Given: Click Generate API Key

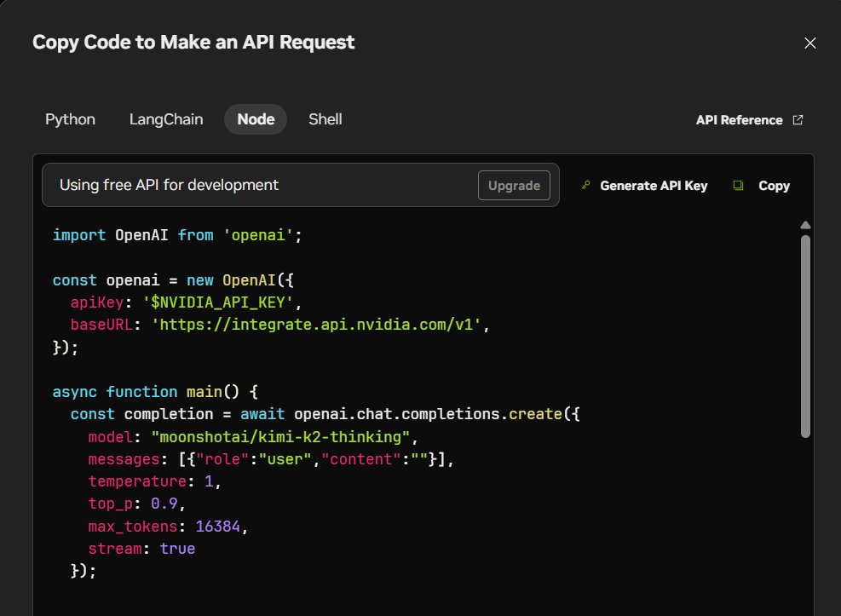Looking at the screenshot, I should 653,185.
